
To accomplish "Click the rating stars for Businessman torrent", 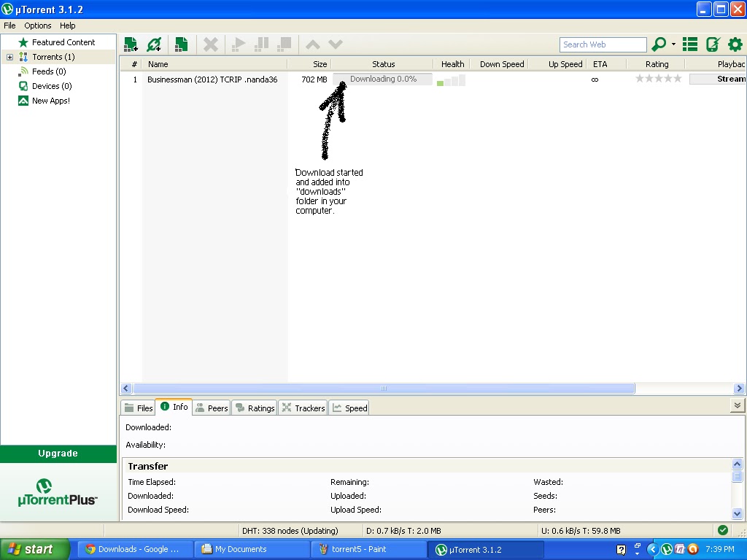I will (659, 79).
